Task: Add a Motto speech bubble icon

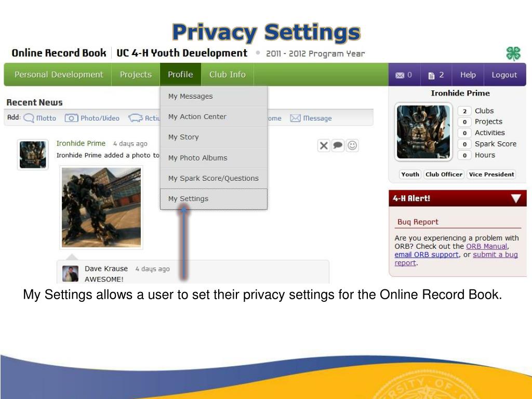Action: pos(29,118)
